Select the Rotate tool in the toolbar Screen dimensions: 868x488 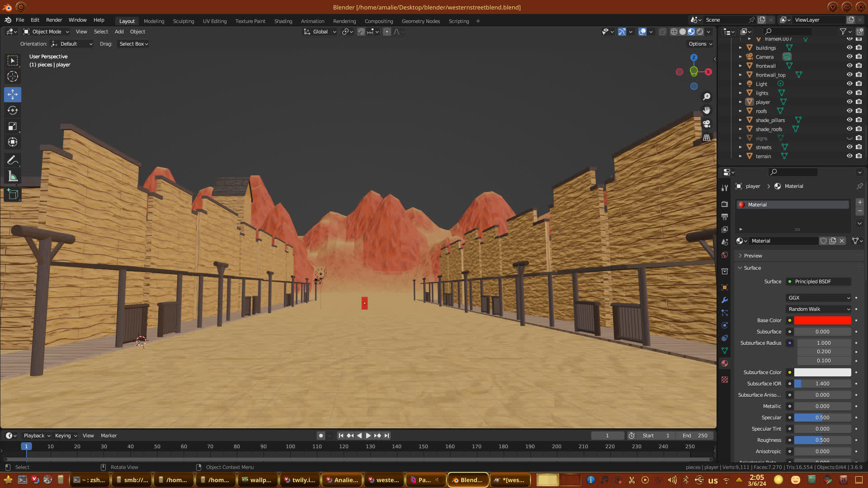[x=13, y=110]
